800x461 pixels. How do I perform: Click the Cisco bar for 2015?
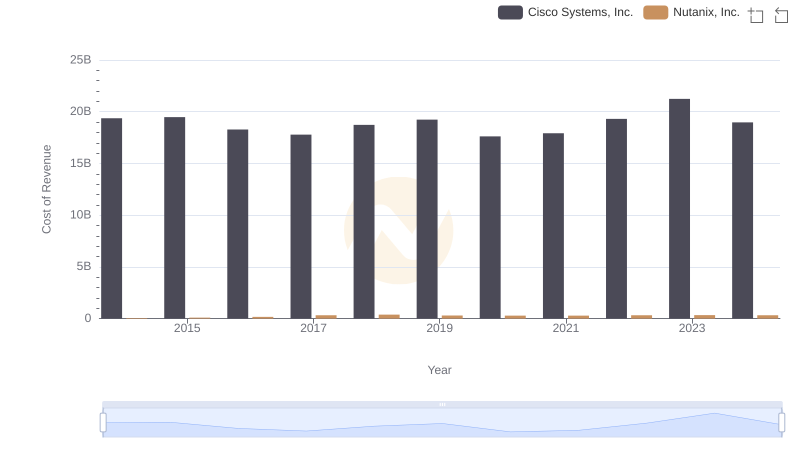(x=174, y=218)
